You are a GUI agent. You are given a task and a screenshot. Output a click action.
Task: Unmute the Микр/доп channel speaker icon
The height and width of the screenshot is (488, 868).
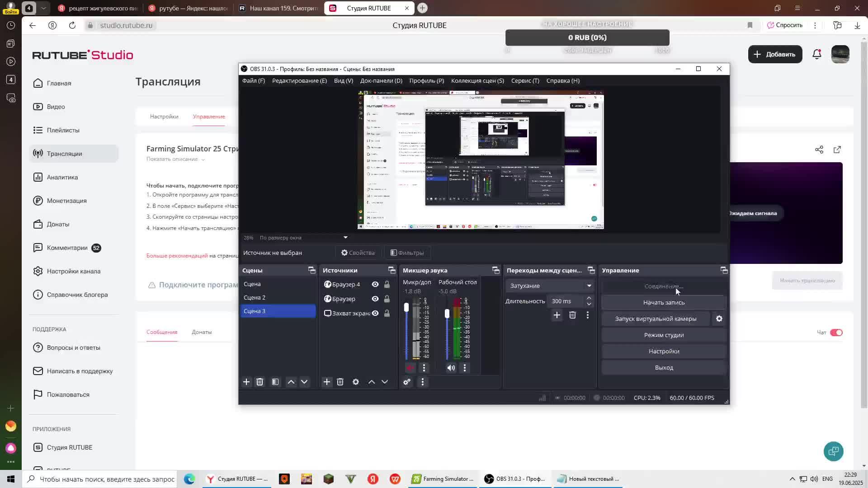tap(410, 368)
